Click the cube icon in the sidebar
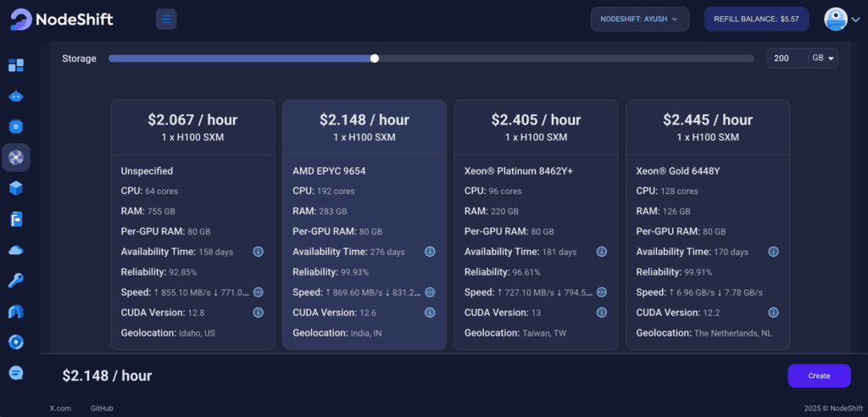 click(x=16, y=187)
